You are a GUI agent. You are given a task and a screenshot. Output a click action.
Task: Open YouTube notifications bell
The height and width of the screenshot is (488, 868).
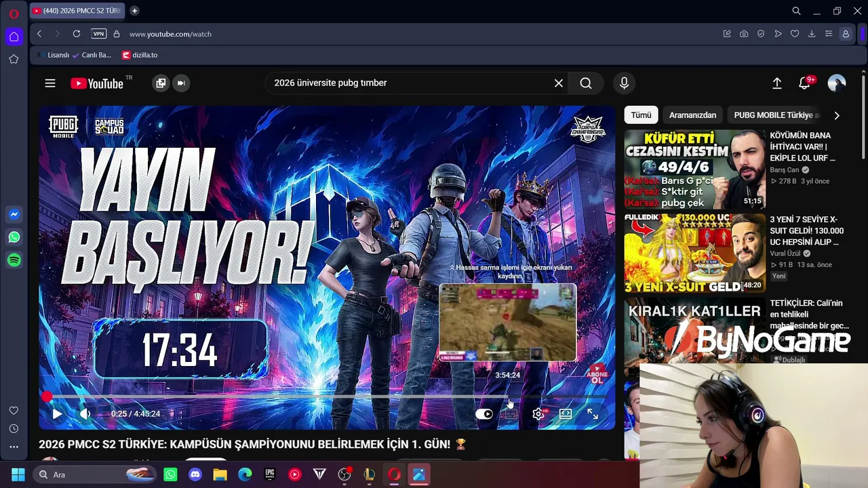click(x=805, y=83)
